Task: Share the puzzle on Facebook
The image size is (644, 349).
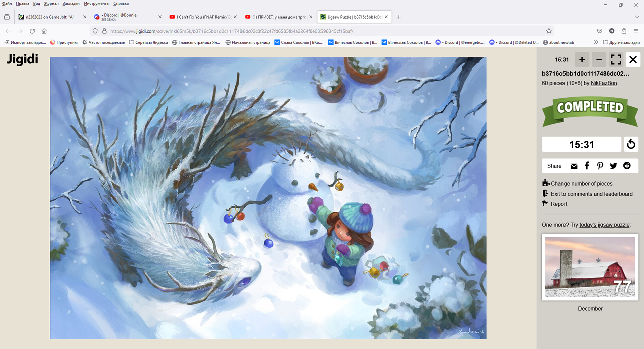Action: [587, 166]
